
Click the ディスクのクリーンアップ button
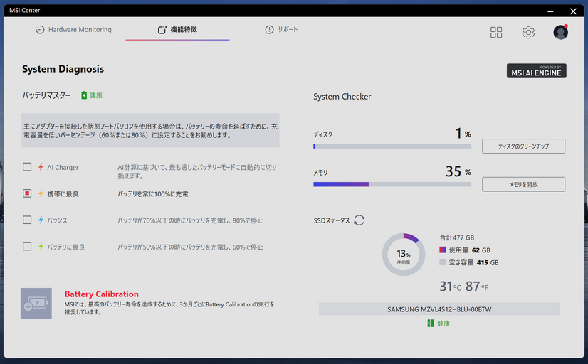[x=523, y=146]
